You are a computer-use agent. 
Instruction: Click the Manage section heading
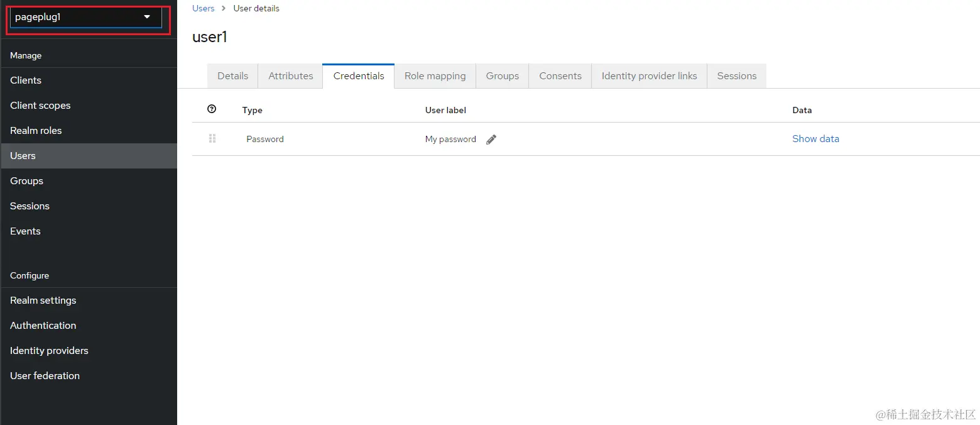pyautogui.click(x=26, y=55)
